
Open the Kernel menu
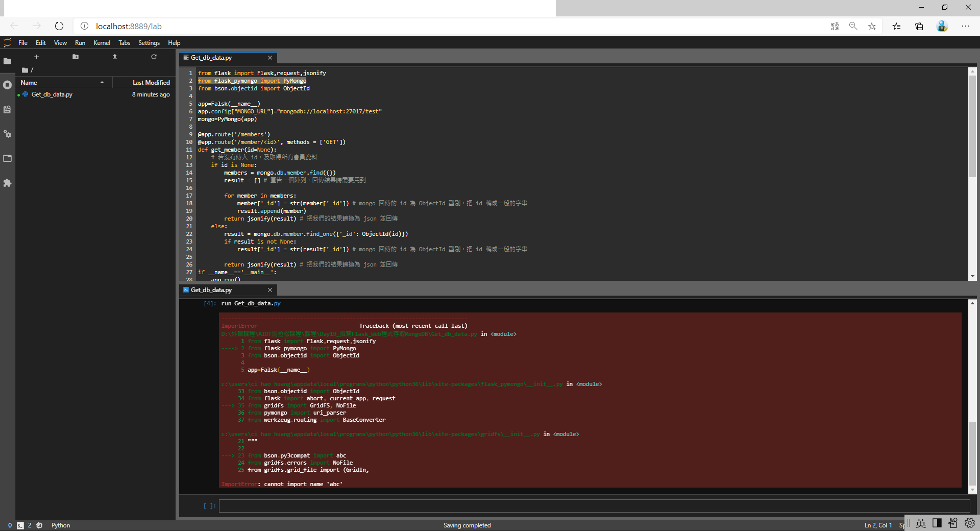(x=102, y=43)
